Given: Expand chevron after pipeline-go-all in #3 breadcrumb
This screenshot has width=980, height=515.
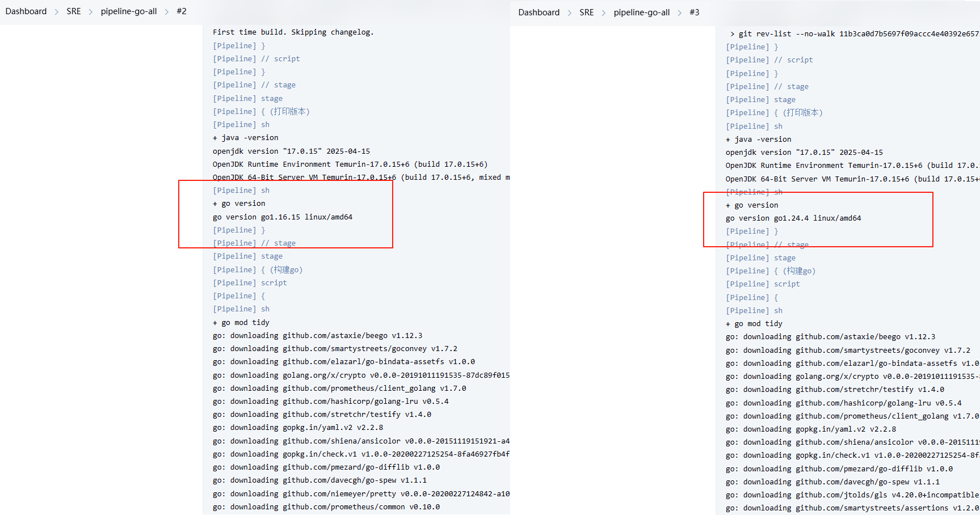Looking at the screenshot, I should click(x=680, y=13).
